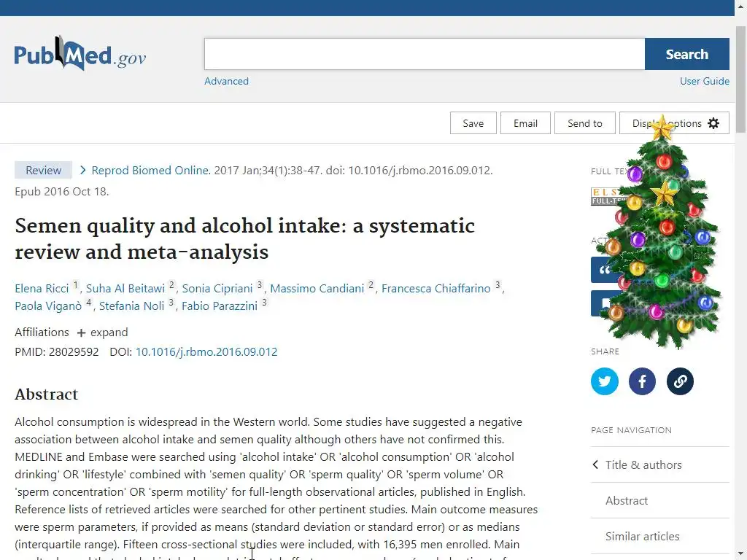The width and height of the screenshot is (747, 560).
Task: Click inside the PubMed search field
Action: pyautogui.click(x=425, y=54)
